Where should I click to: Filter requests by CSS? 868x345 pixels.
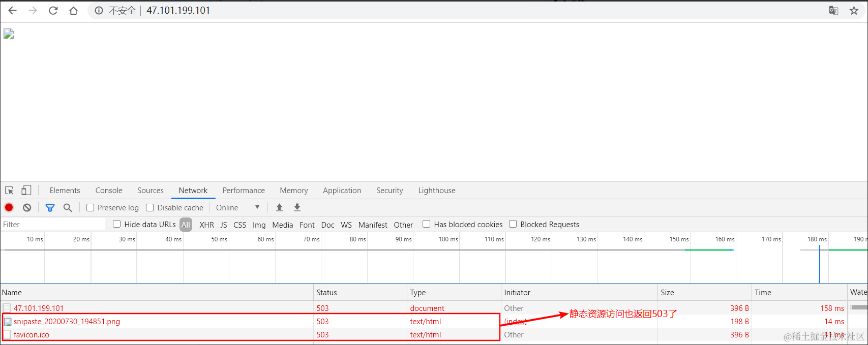[x=240, y=225]
